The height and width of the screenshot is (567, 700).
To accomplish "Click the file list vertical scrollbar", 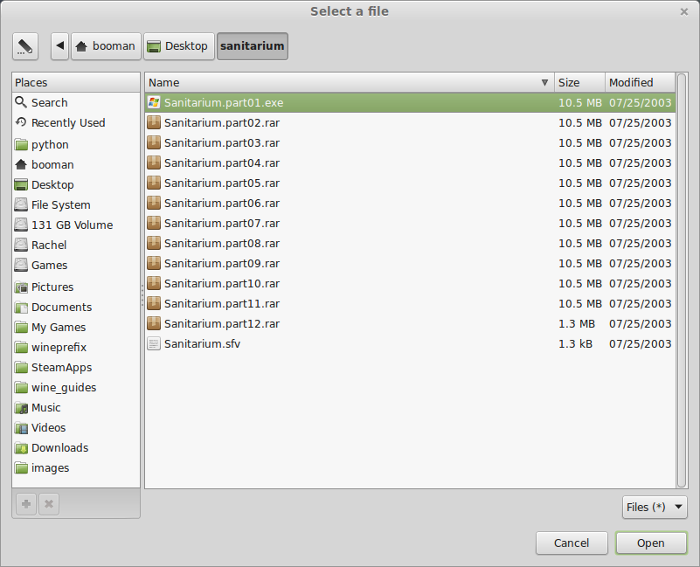I will (x=681, y=280).
